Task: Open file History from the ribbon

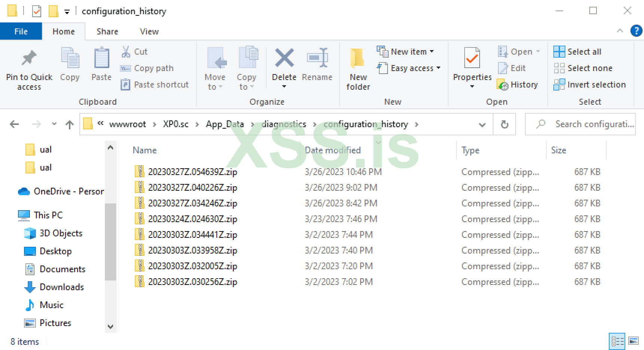Action: pyautogui.click(x=517, y=85)
